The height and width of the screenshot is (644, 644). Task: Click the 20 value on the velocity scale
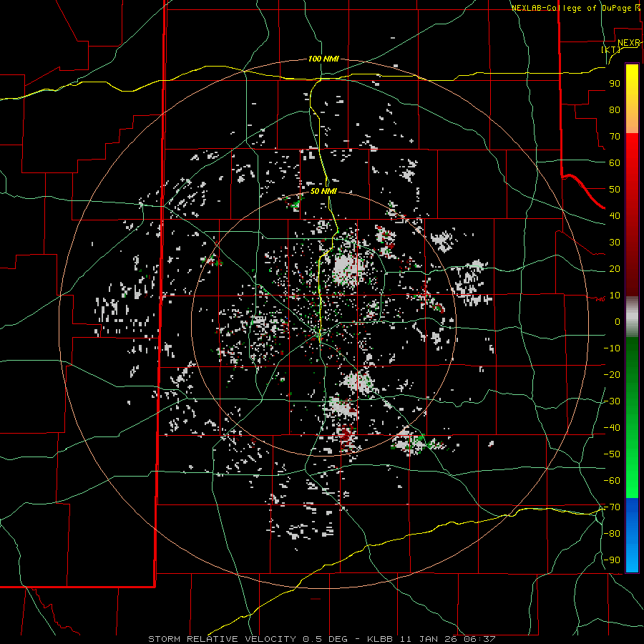click(x=615, y=268)
